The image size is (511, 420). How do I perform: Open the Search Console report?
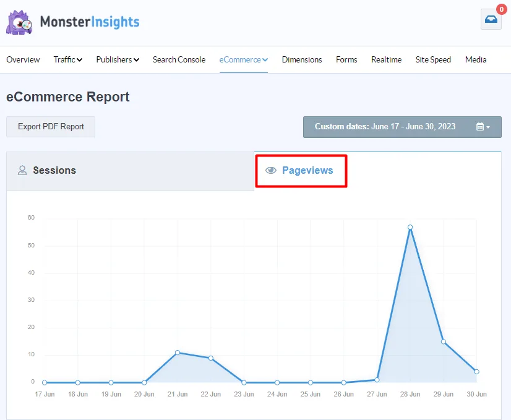coord(179,59)
